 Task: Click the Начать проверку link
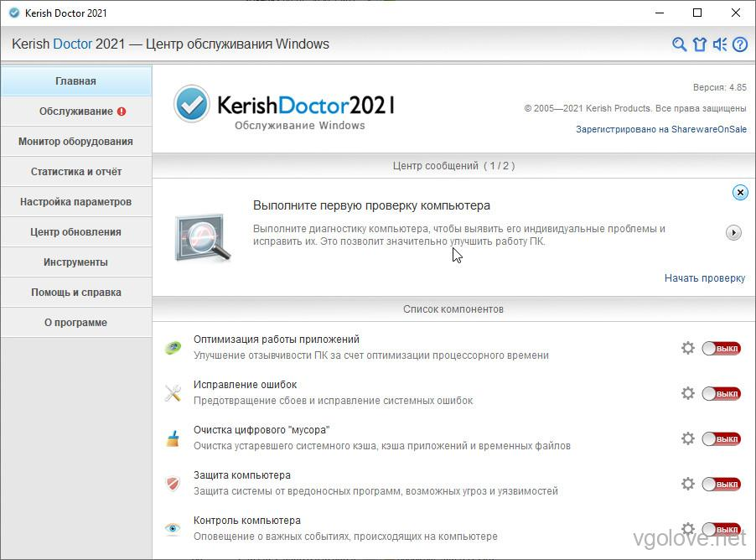[704, 278]
